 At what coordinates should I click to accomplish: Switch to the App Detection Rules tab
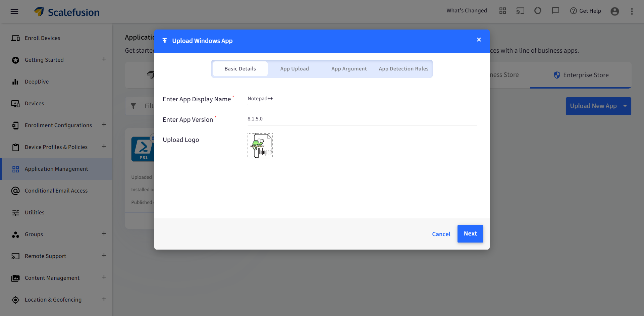(404, 69)
